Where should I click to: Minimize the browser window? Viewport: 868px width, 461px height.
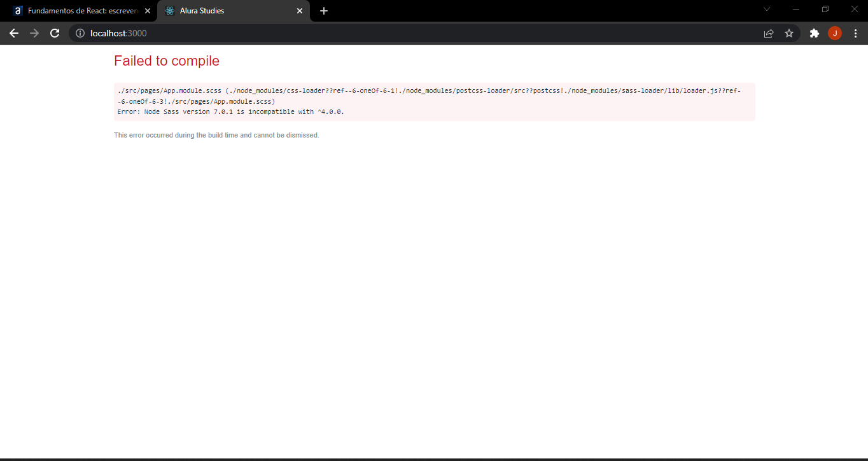[x=796, y=9]
